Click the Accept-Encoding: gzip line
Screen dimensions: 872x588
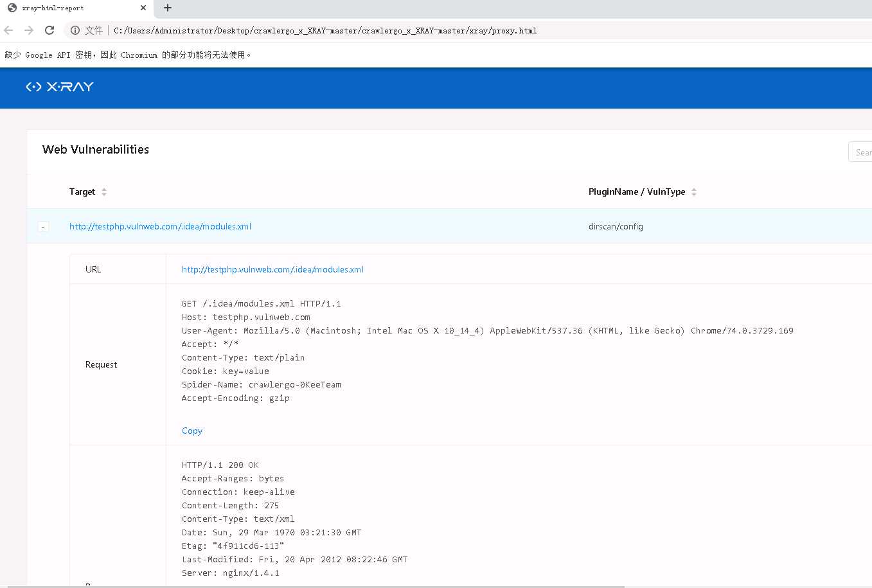click(236, 398)
